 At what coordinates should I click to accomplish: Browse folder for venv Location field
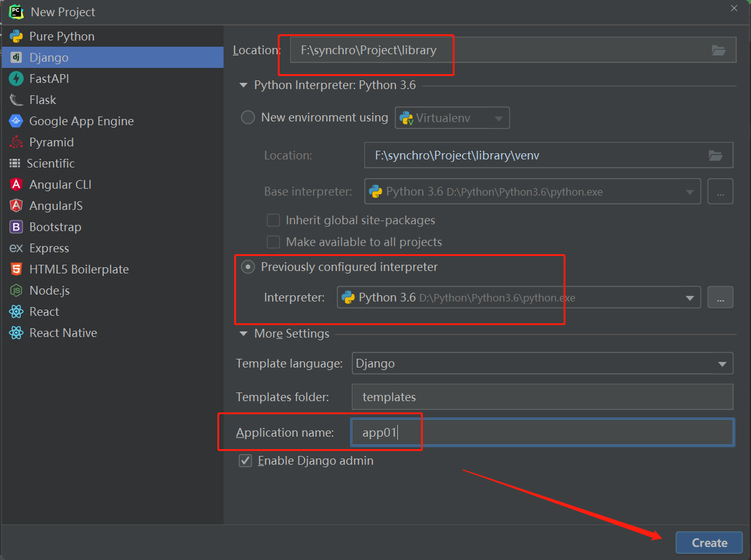(716, 155)
